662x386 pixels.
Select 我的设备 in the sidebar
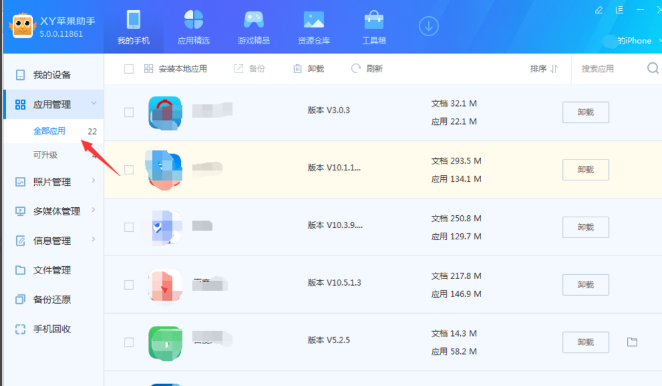(53, 75)
